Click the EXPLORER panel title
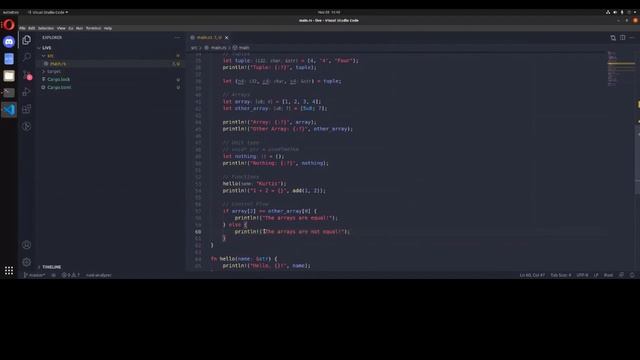 coord(52,38)
